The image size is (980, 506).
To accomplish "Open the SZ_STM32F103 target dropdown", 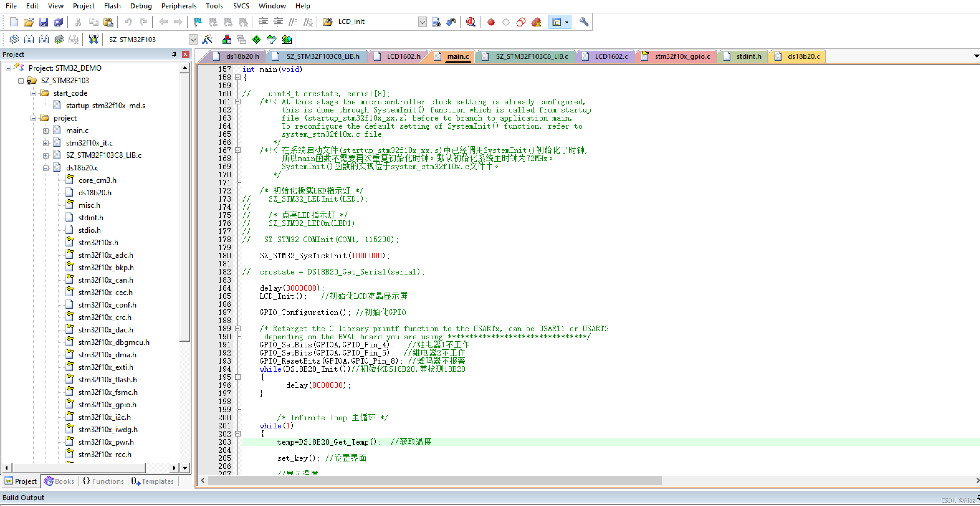I will [x=193, y=40].
